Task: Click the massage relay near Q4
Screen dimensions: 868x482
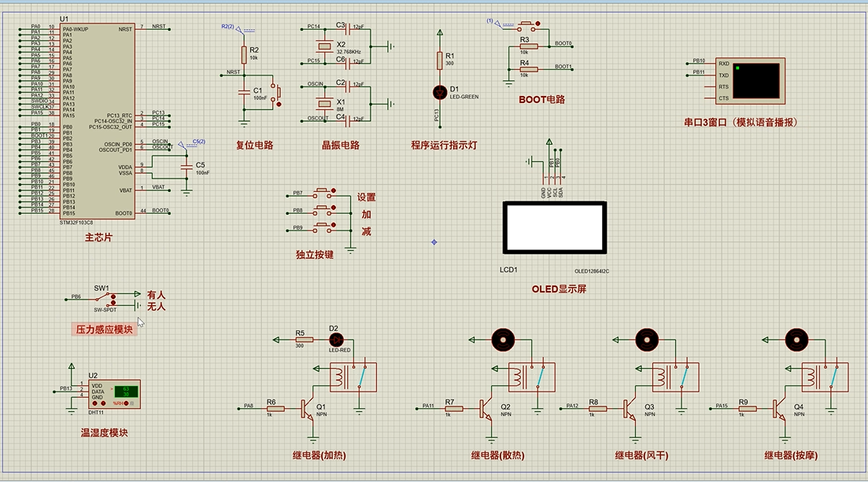Action: click(825, 377)
